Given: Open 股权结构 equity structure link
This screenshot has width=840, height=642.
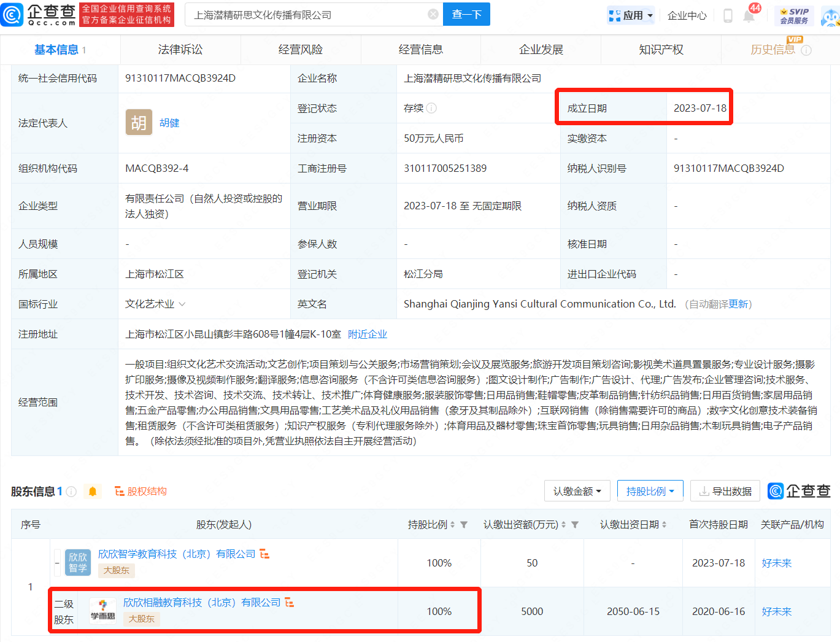Looking at the screenshot, I should [141, 491].
